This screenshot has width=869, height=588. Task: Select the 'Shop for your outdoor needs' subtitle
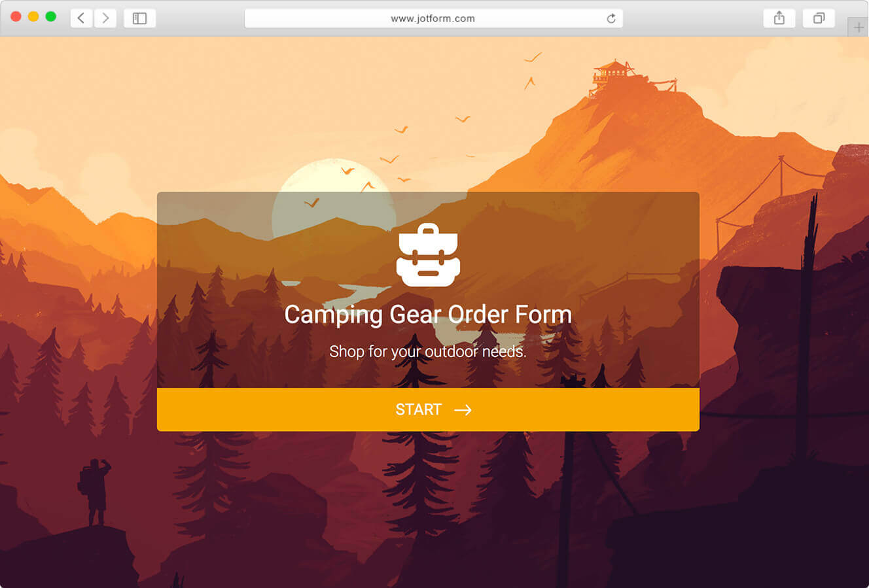point(428,352)
